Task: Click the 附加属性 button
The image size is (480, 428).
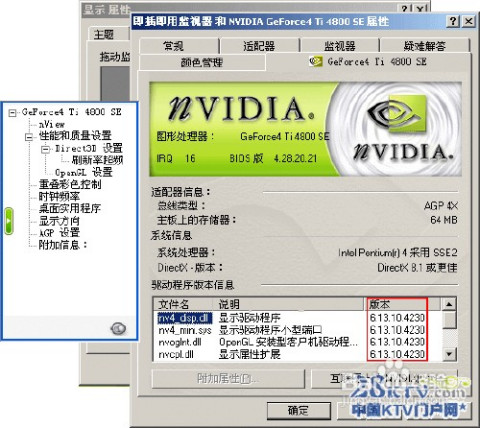Action: (x=228, y=378)
